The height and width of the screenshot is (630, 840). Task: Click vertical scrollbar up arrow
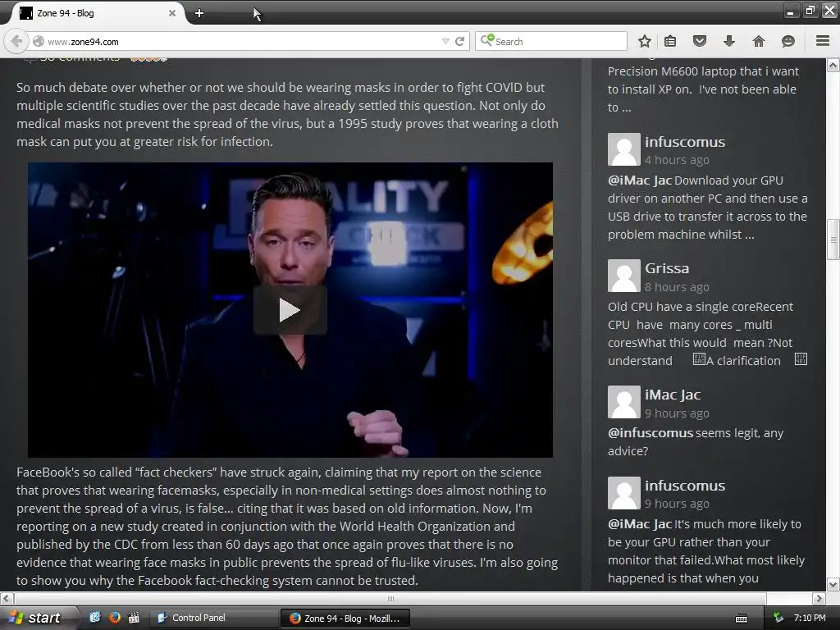(x=833, y=66)
